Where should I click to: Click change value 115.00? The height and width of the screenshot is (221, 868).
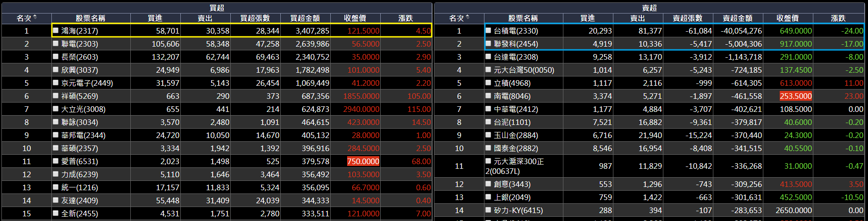(x=420, y=109)
